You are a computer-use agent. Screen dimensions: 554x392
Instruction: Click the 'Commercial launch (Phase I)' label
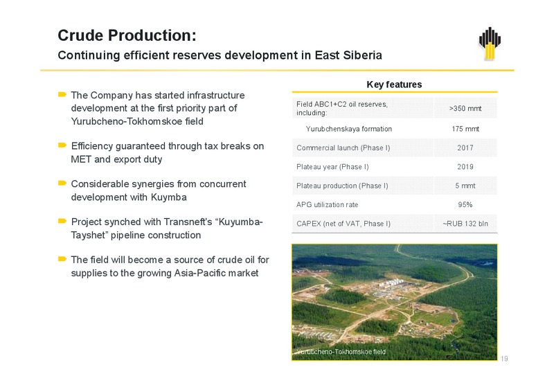tap(343, 148)
